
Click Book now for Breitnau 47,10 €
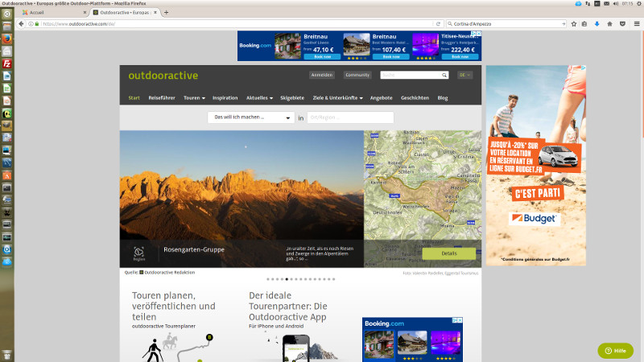323,56
